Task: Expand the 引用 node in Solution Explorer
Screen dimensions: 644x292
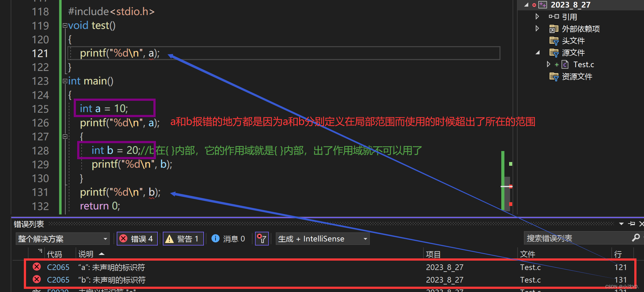Action: point(537,16)
